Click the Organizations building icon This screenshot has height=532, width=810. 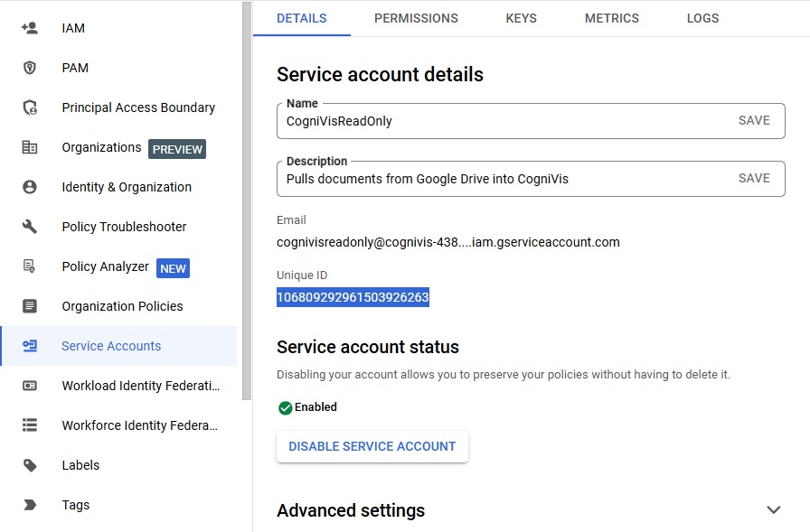[x=30, y=147]
